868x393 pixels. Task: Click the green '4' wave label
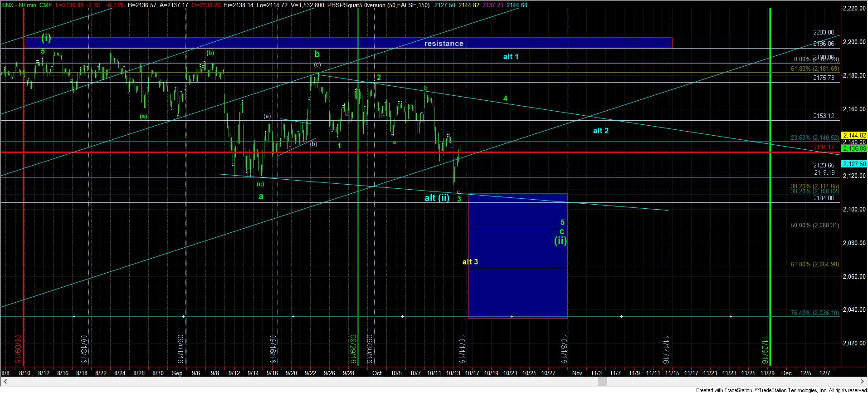point(505,98)
